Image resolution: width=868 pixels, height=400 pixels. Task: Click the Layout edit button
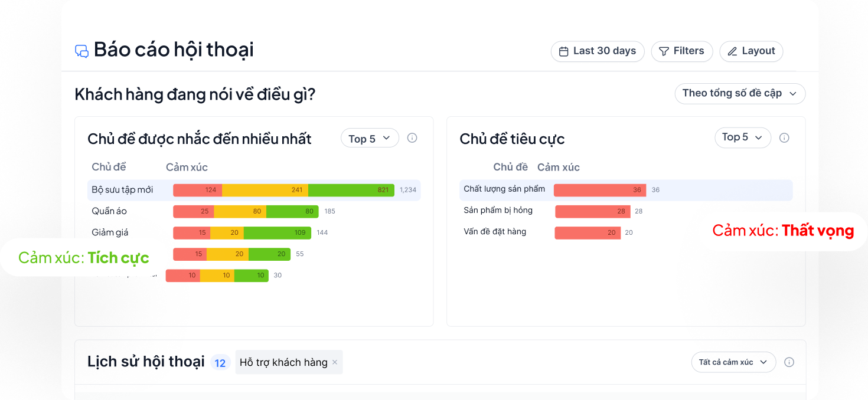coord(751,51)
